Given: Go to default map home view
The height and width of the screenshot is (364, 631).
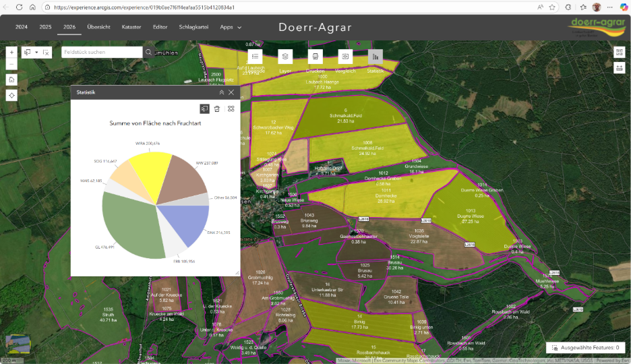Looking at the screenshot, I should click(x=11, y=80).
